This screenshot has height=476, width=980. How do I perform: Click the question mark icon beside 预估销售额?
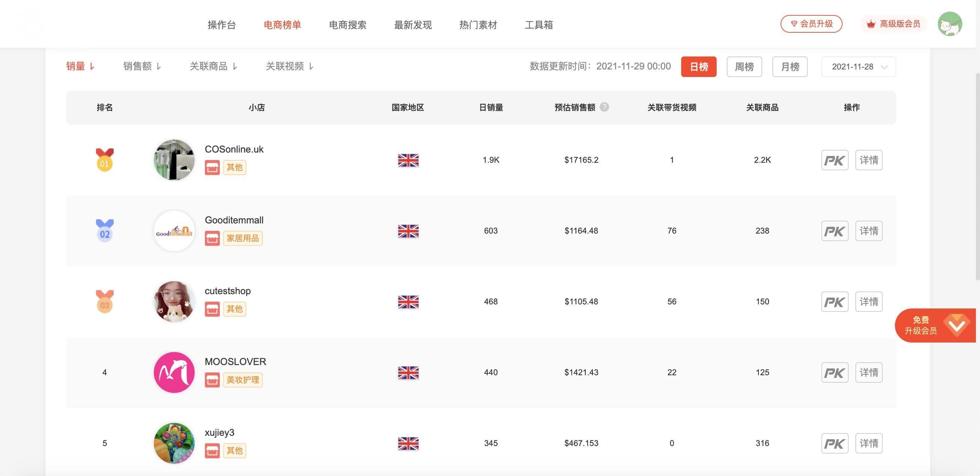(605, 107)
